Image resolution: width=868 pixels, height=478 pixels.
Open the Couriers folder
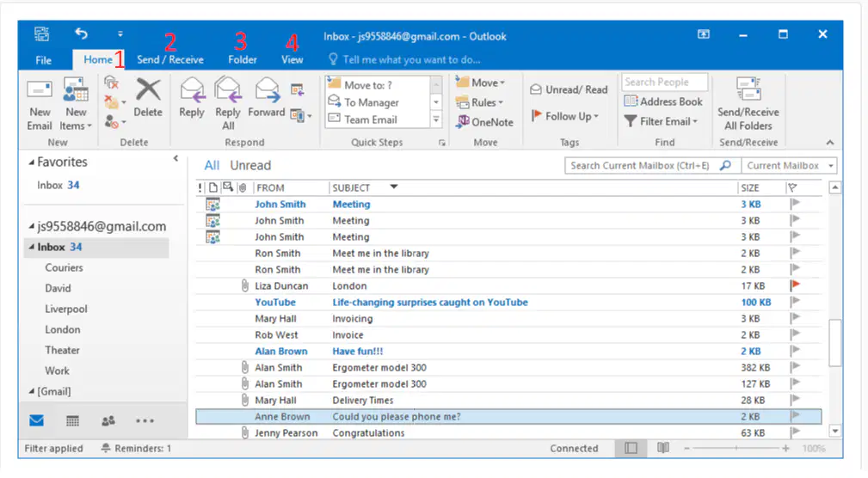64,267
